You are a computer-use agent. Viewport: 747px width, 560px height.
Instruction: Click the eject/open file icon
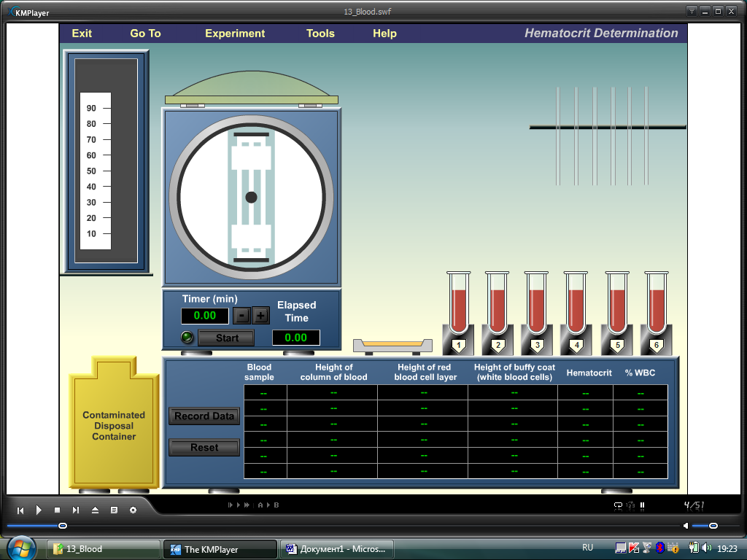point(95,510)
